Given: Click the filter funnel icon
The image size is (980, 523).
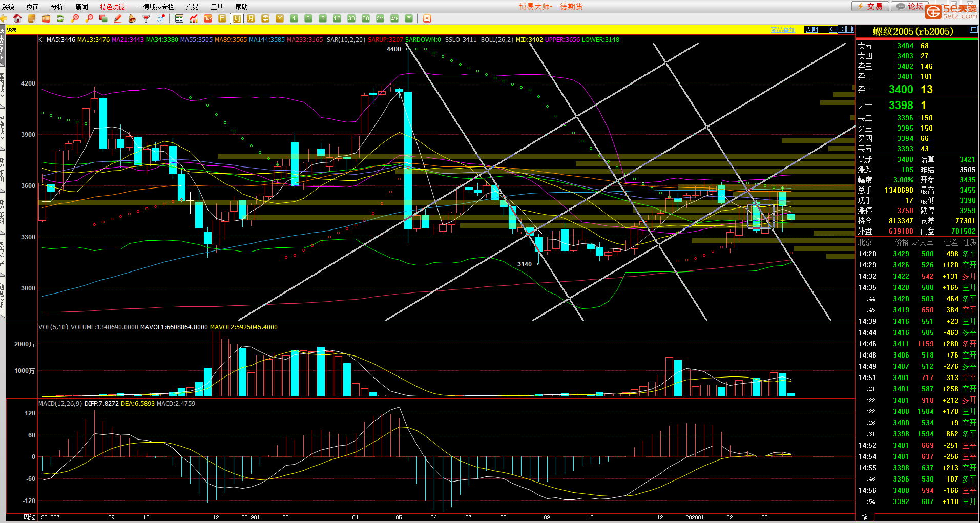Looking at the screenshot, I should click(x=146, y=18).
